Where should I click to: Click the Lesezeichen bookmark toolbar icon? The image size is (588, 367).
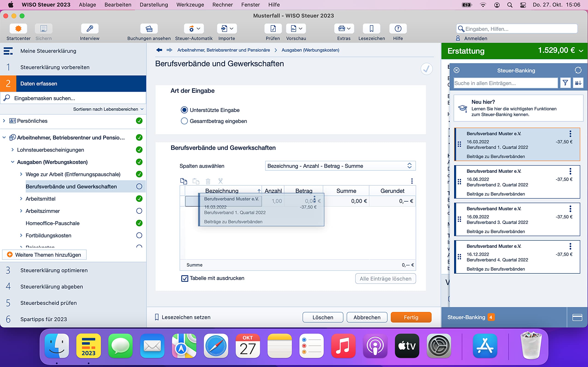click(x=371, y=29)
